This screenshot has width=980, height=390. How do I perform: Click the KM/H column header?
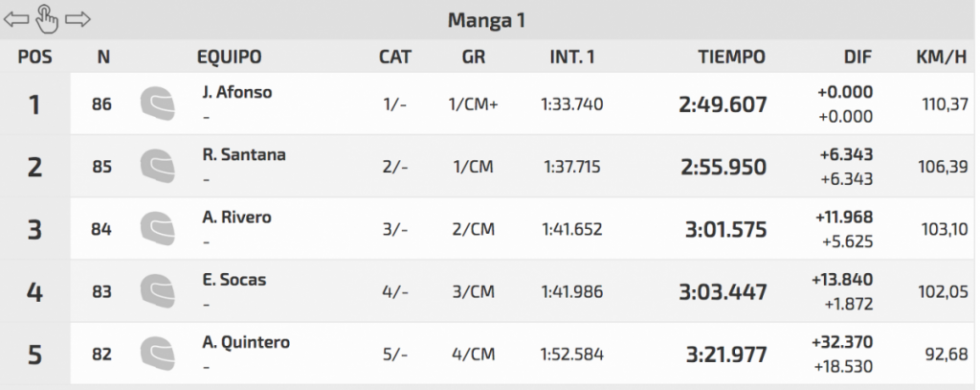[942, 57]
